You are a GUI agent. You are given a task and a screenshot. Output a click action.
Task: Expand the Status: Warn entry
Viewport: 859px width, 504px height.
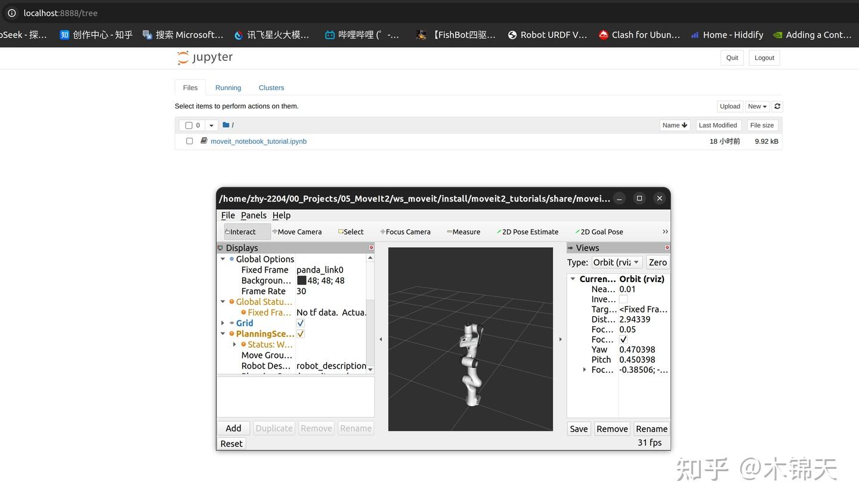click(234, 344)
